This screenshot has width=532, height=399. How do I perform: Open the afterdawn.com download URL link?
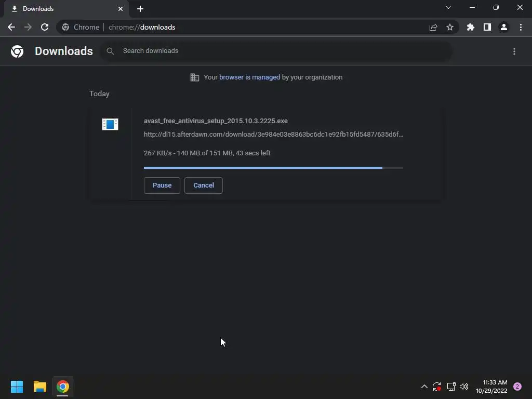273,135
